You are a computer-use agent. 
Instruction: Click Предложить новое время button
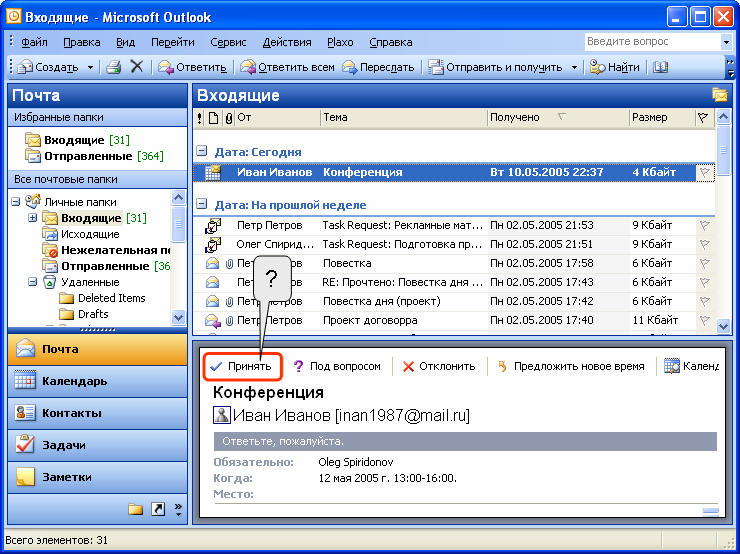tap(572, 367)
